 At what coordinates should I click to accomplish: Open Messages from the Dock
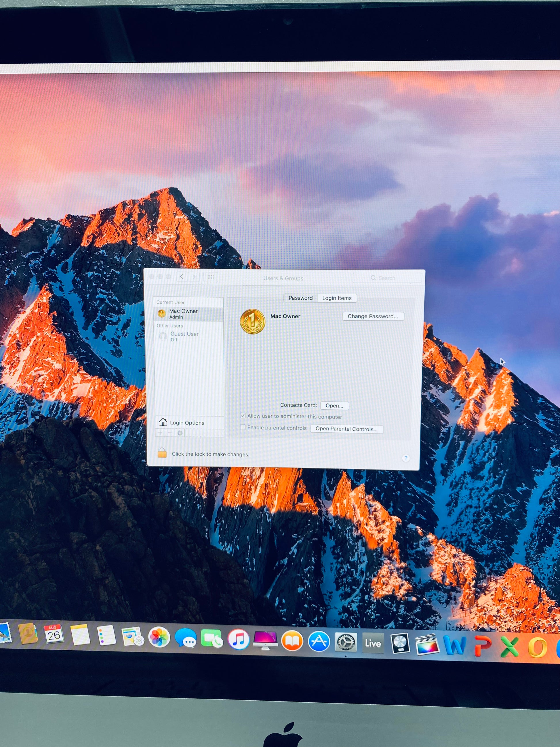click(185, 638)
